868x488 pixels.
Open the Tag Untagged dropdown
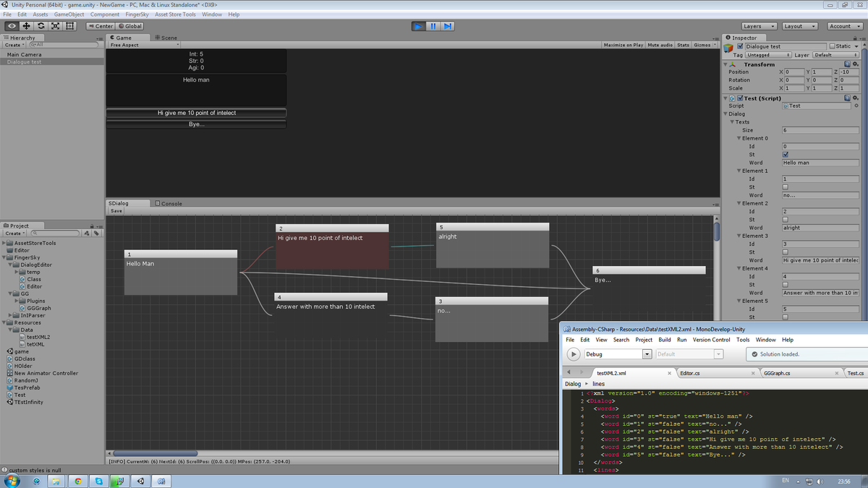768,55
